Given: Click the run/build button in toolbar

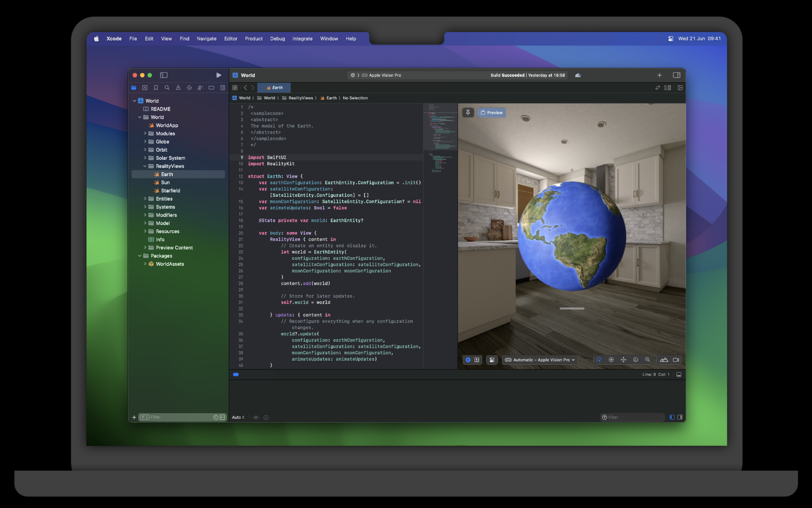Looking at the screenshot, I should pos(218,75).
